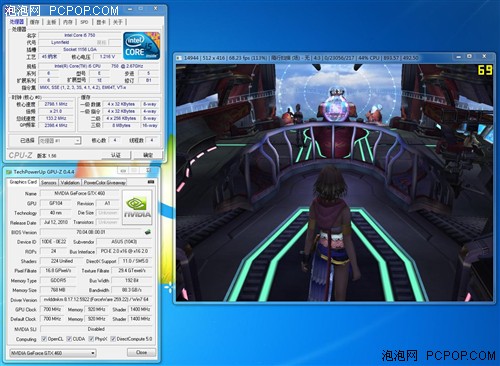Select the 处理器 tab in CPU-Z
The height and width of the screenshot is (366, 500).
coord(17,22)
